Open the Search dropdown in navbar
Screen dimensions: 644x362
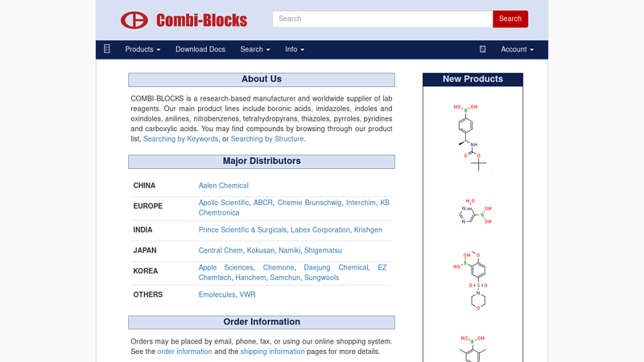point(255,49)
